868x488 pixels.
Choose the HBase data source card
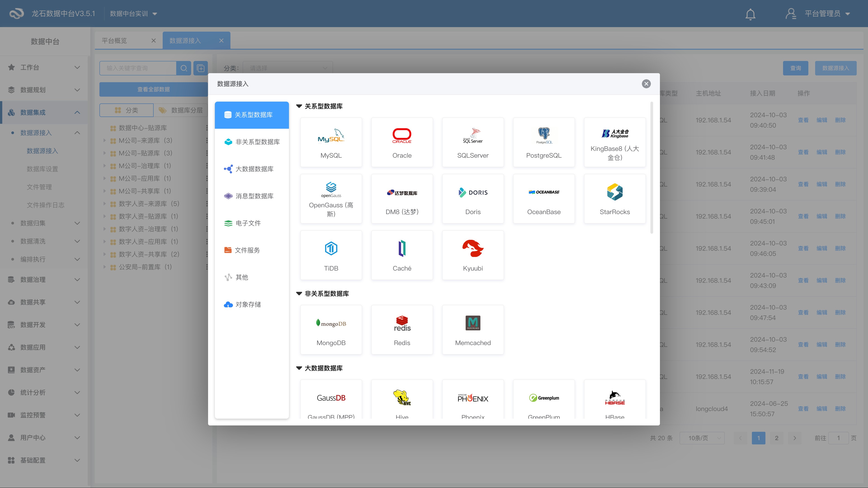click(x=615, y=399)
